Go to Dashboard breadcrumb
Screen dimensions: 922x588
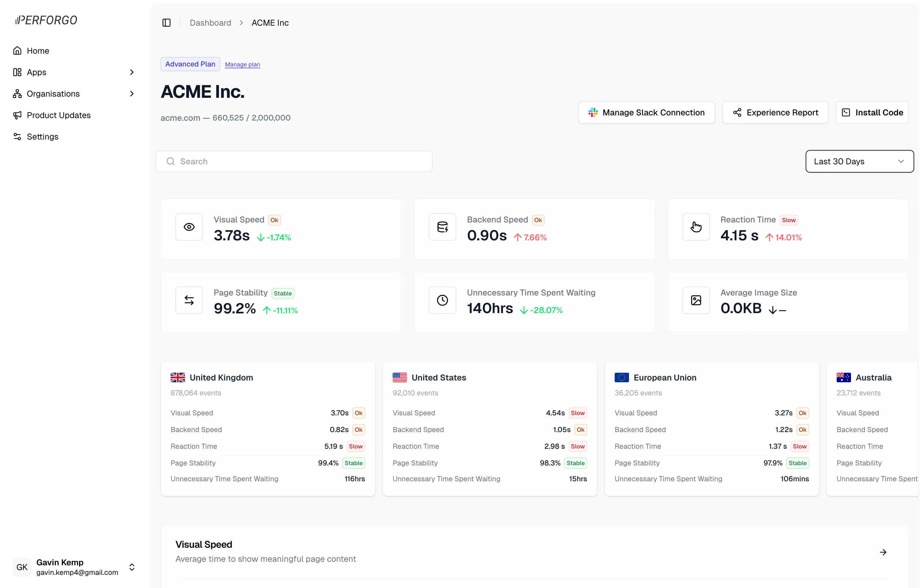(211, 23)
